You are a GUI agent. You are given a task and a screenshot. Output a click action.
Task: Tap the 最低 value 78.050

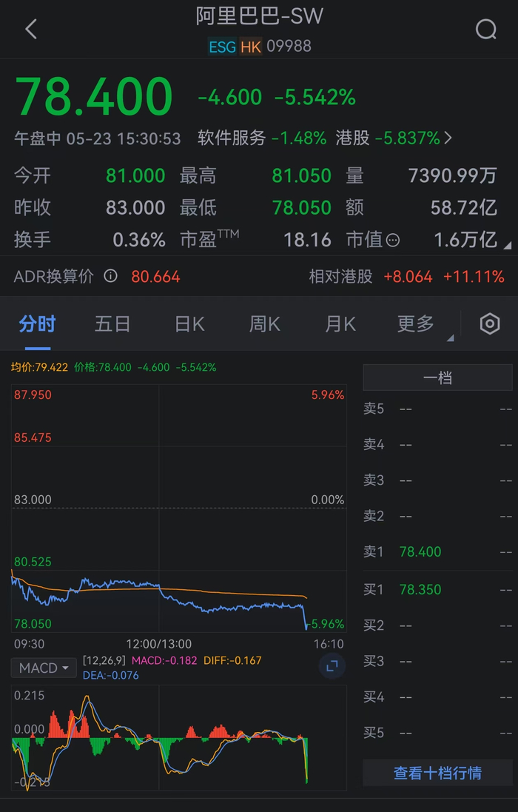tap(302, 208)
